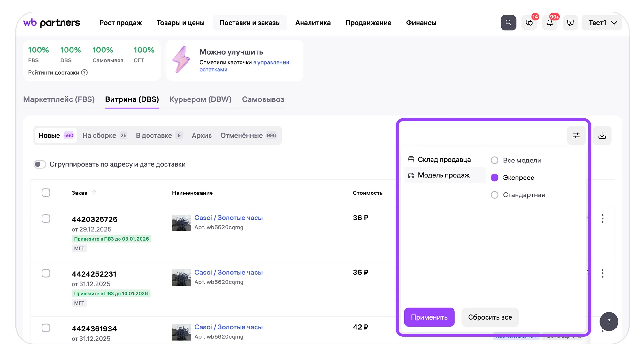Expand the Тест1 account dropdown

tap(602, 23)
